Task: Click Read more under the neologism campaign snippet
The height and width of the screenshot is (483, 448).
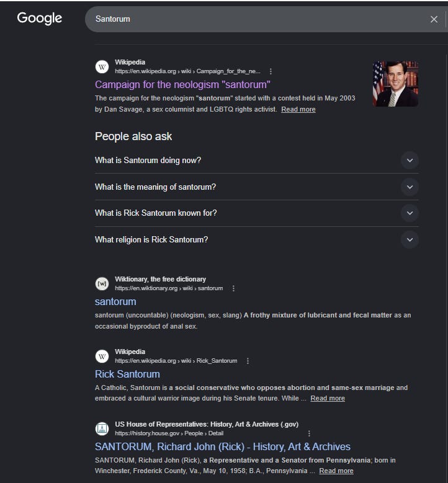Action: 298,109
